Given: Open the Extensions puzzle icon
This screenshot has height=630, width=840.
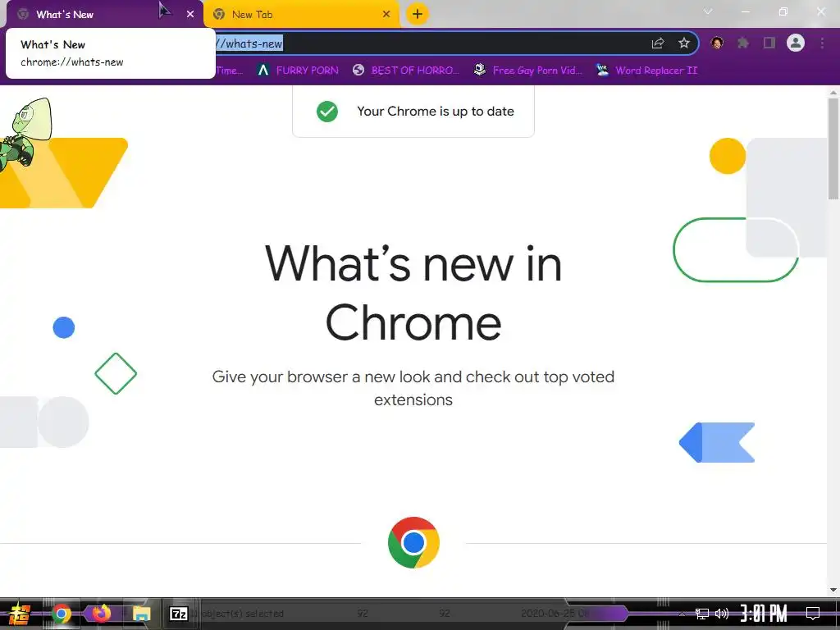Looking at the screenshot, I should tap(743, 43).
